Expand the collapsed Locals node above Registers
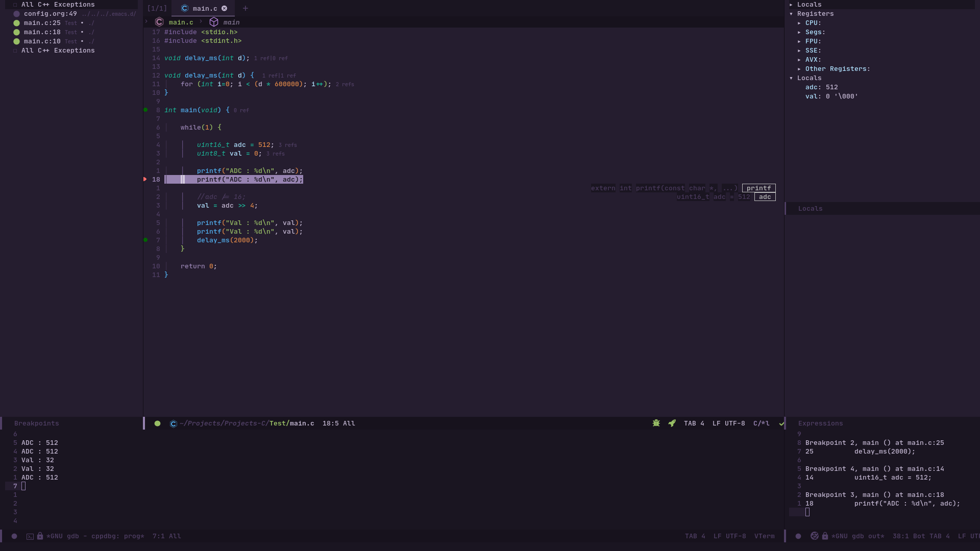This screenshot has width=980, height=551. pos(791,5)
